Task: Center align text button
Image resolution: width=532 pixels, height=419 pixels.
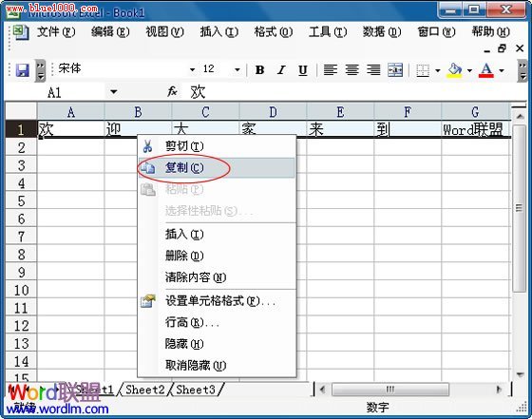Action: [x=351, y=70]
